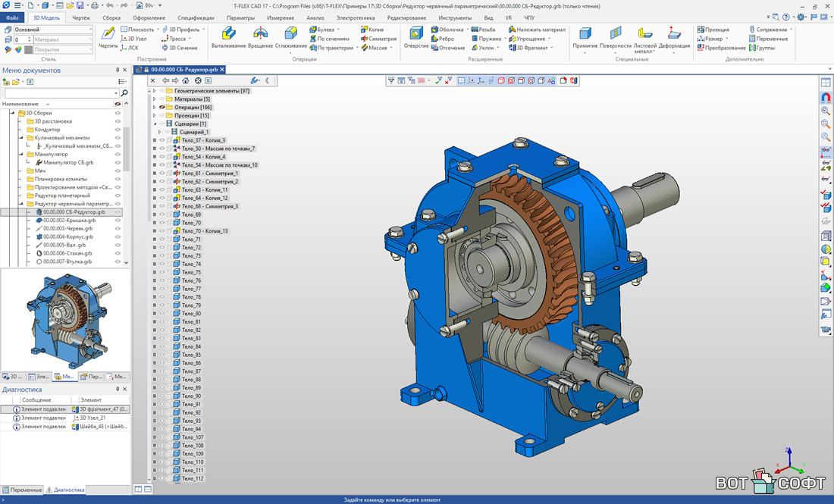Toggle visibility of Тело_110
The height and width of the screenshot is (504, 834).
point(162,462)
